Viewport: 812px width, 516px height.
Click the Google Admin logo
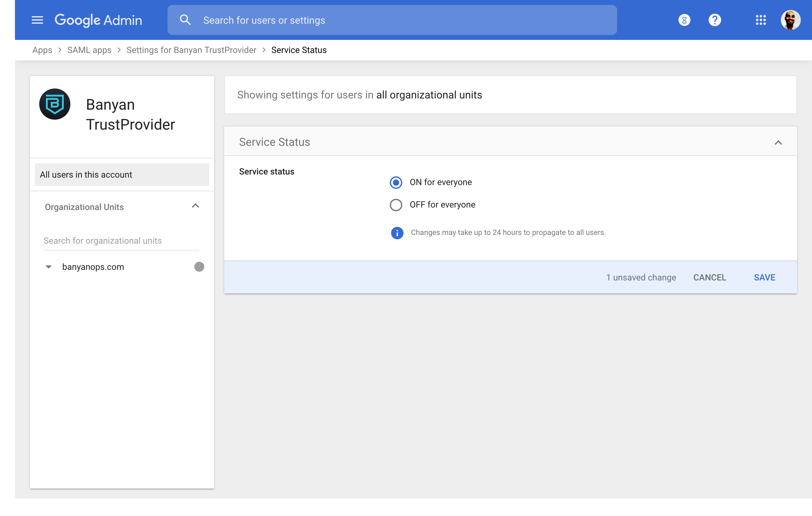(x=98, y=20)
